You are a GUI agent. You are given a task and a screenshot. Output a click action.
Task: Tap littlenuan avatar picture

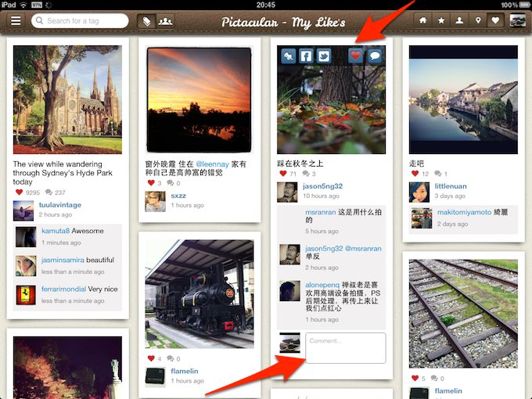coord(419,192)
